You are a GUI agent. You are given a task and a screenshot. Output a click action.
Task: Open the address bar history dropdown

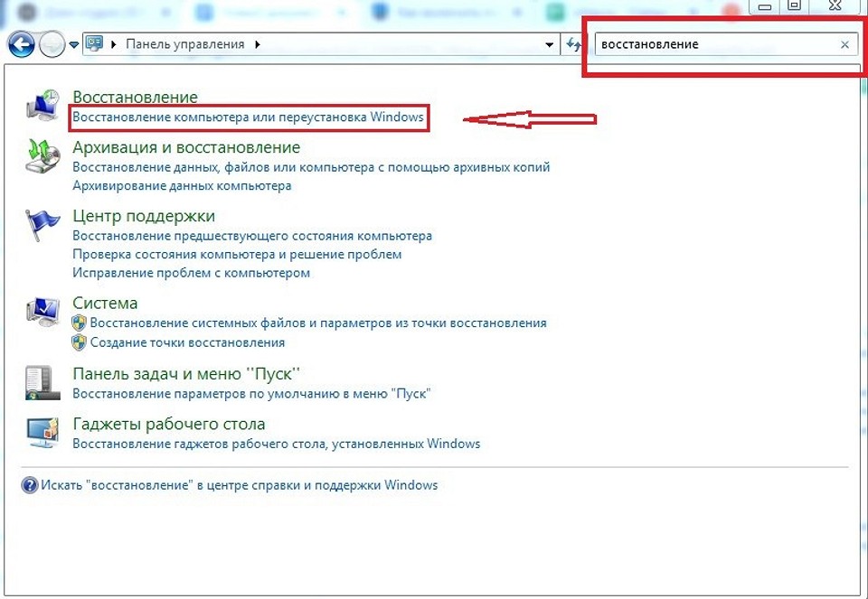549,45
